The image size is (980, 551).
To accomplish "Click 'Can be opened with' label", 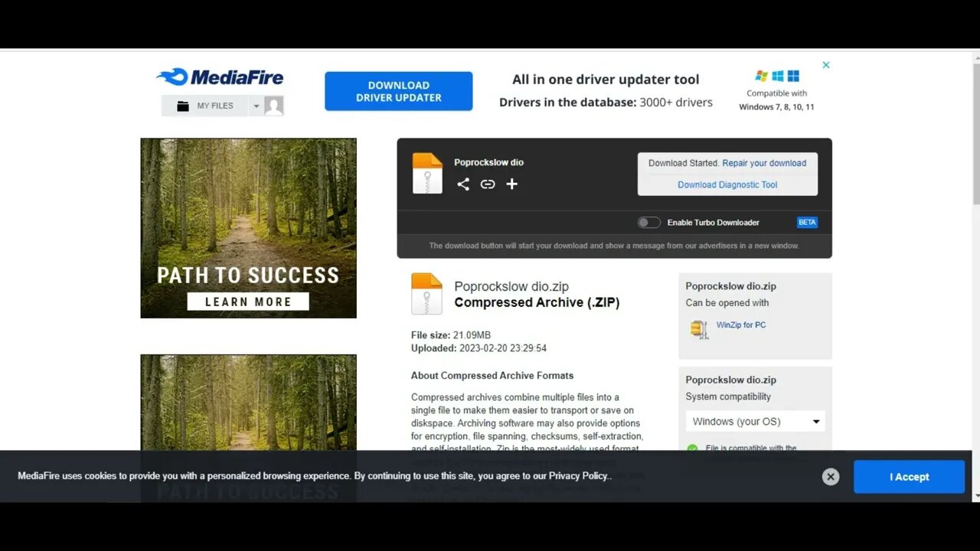I will [x=727, y=303].
